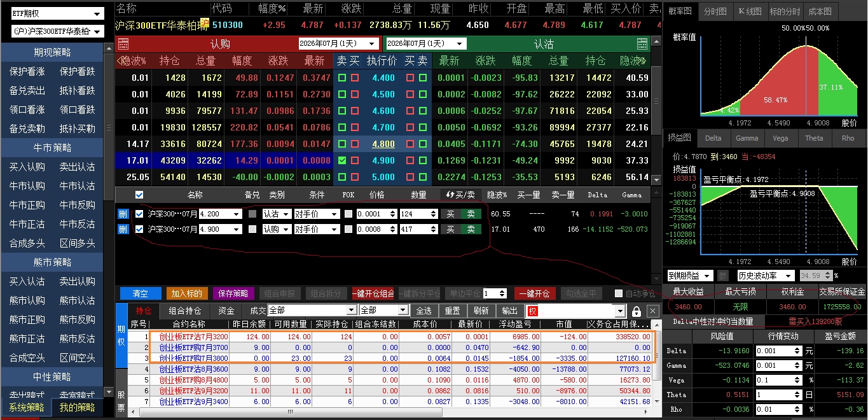Adjust the Delta 行情变动 0.001 spinner
The height and width of the screenshot is (420, 868).
[x=797, y=351]
